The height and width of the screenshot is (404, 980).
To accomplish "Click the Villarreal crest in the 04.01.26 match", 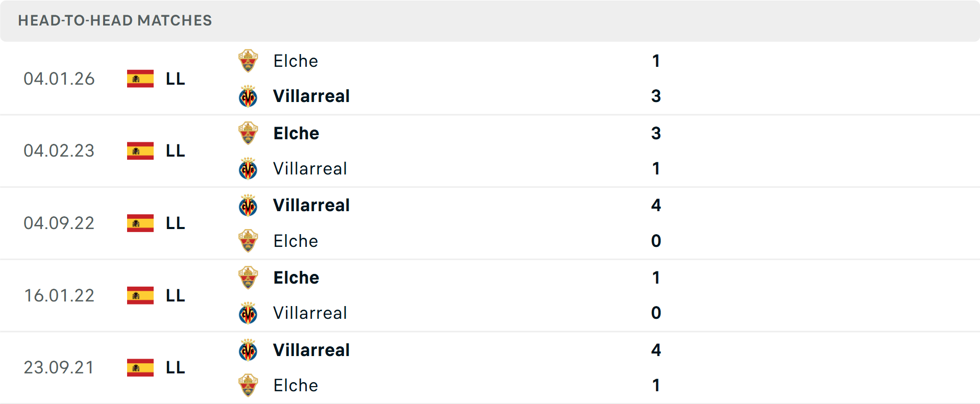I will point(248,96).
